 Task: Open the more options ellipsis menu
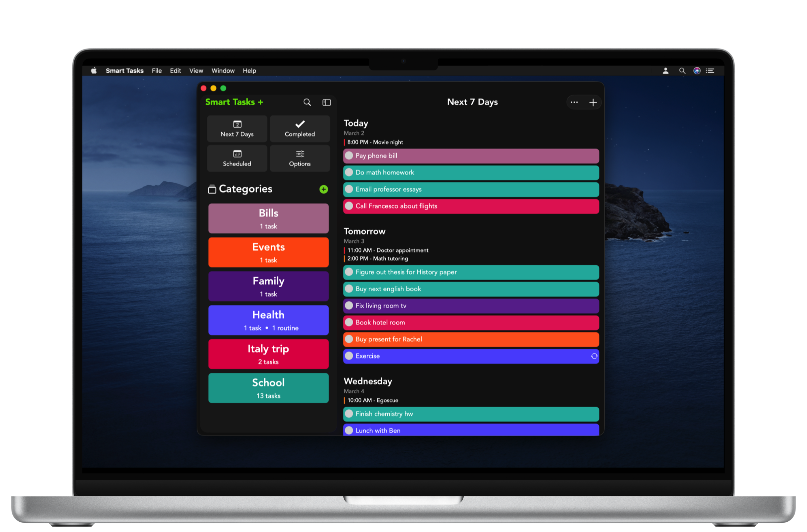pyautogui.click(x=574, y=102)
